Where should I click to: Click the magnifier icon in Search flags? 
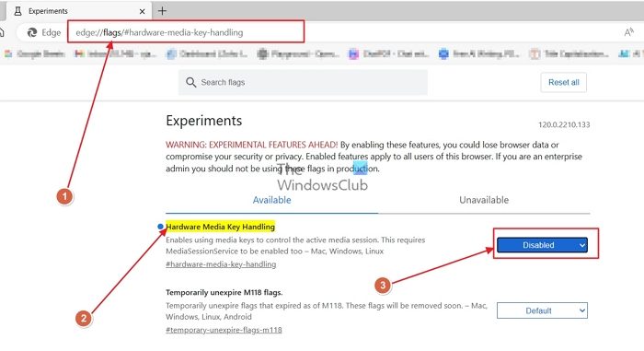(191, 82)
